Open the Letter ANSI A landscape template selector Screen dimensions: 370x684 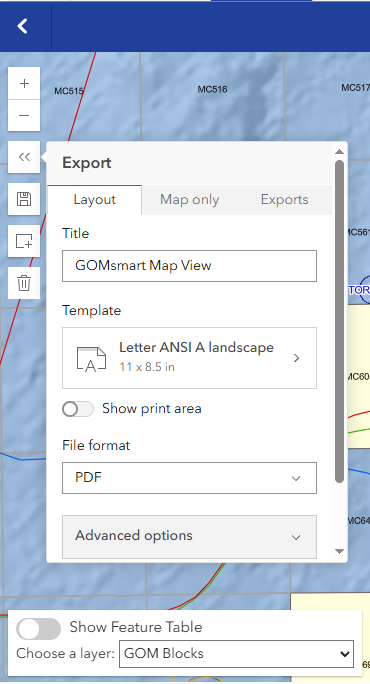(189, 358)
